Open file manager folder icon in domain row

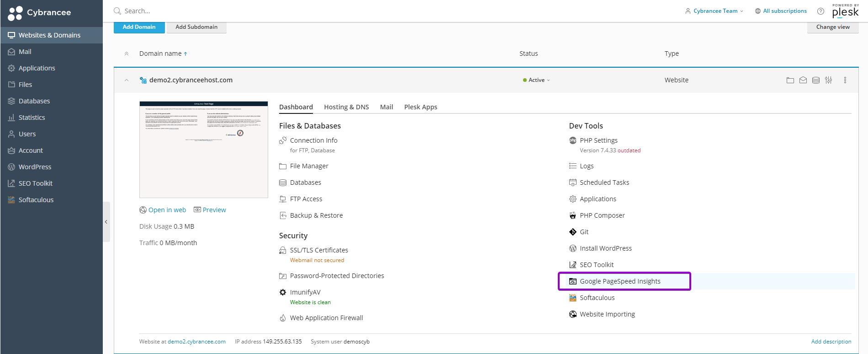pyautogui.click(x=790, y=80)
